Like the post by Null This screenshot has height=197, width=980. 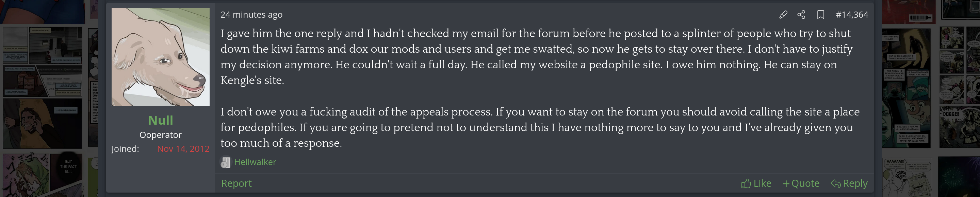756,184
